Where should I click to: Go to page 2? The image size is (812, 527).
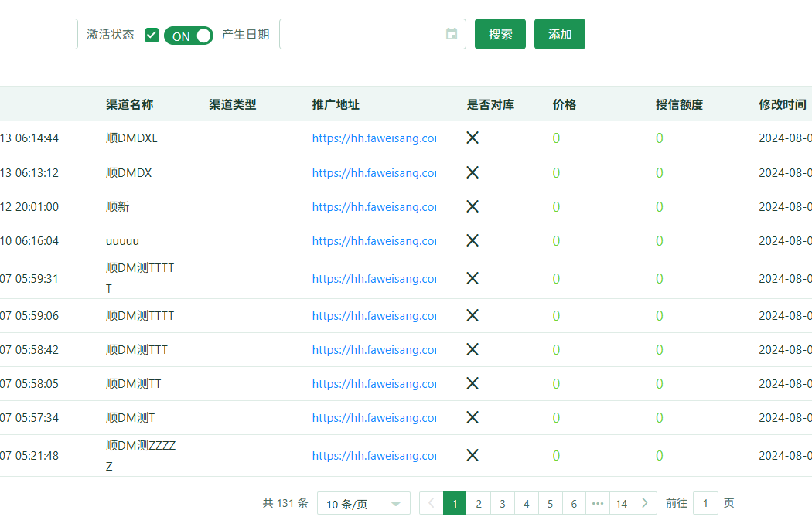pyautogui.click(x=479, y=503)
